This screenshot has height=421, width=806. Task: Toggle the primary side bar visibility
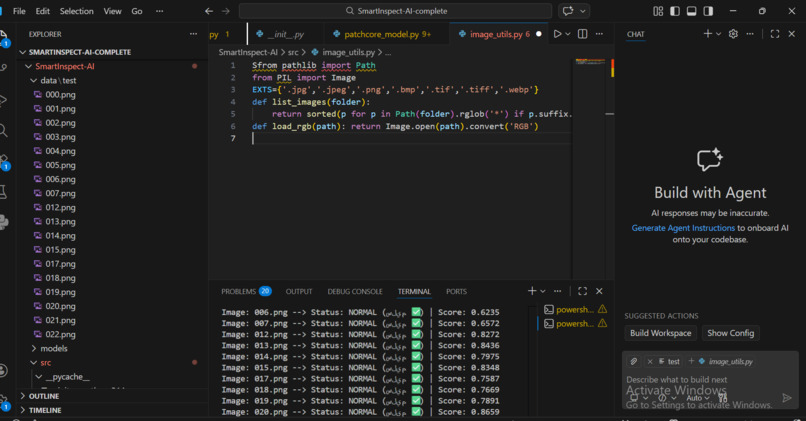coord(675,11)
